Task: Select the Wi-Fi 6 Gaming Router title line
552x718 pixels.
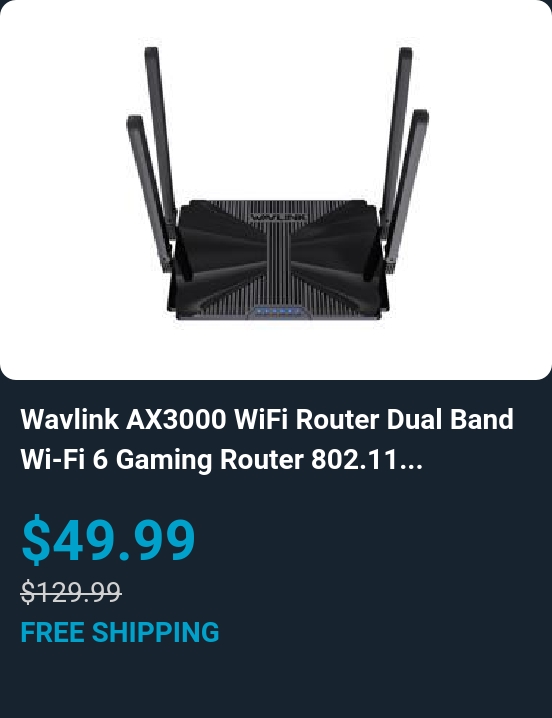Action: click(x=221, y=459)
